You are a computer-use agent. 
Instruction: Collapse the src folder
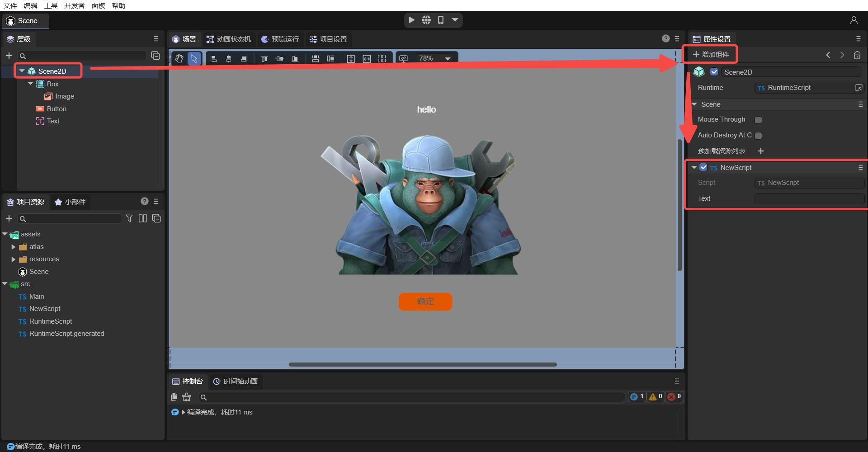5,284
